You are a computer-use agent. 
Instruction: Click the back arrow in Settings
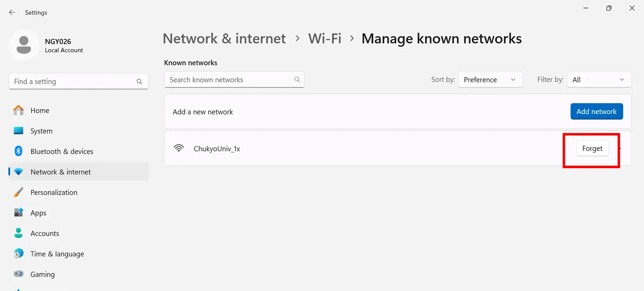coord(12,12)
